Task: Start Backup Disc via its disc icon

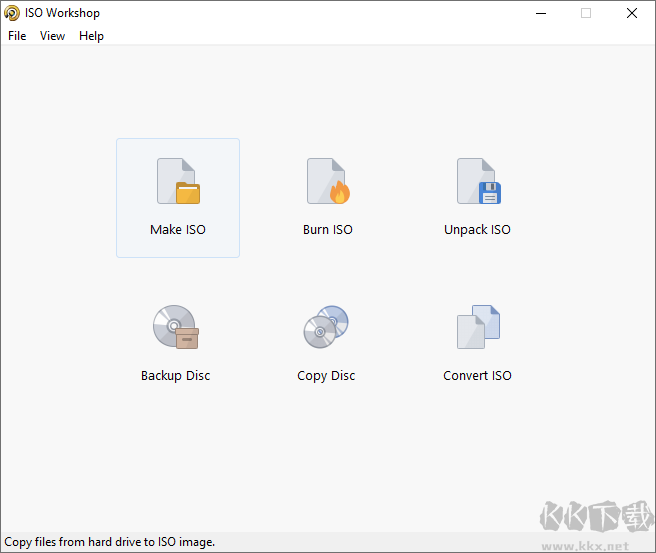Action: [x=176, y=327]
